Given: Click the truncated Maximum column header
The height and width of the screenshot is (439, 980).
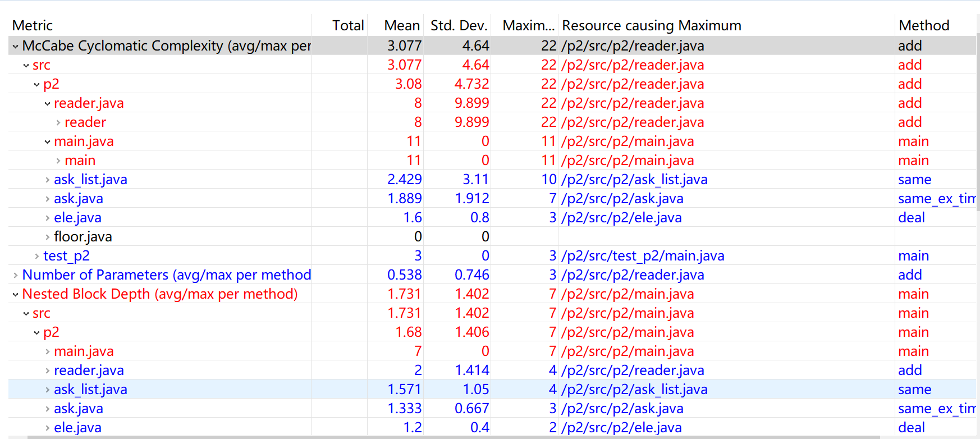Looking at the screenshot, I should point(528,25).
